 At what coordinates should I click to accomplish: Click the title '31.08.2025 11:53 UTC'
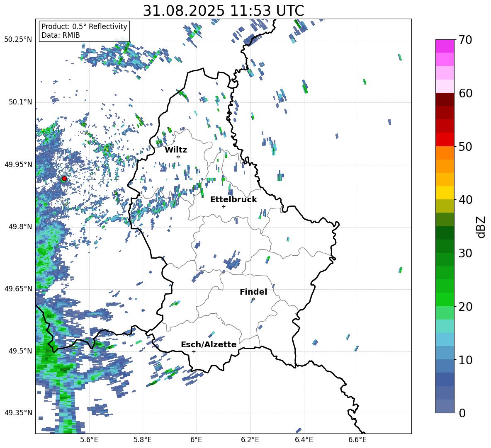point(224,11)
